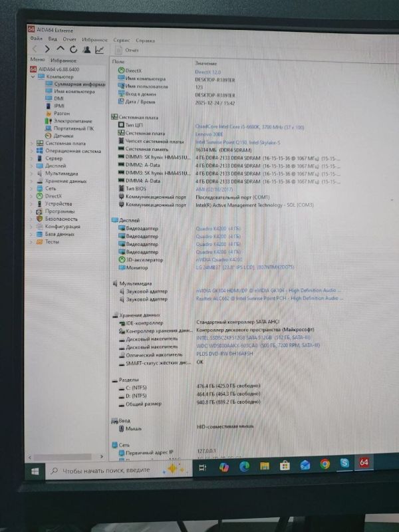Collapse the Компьютер tree node
This screenshot has height=532, width=399.
(x=31, y=76)
